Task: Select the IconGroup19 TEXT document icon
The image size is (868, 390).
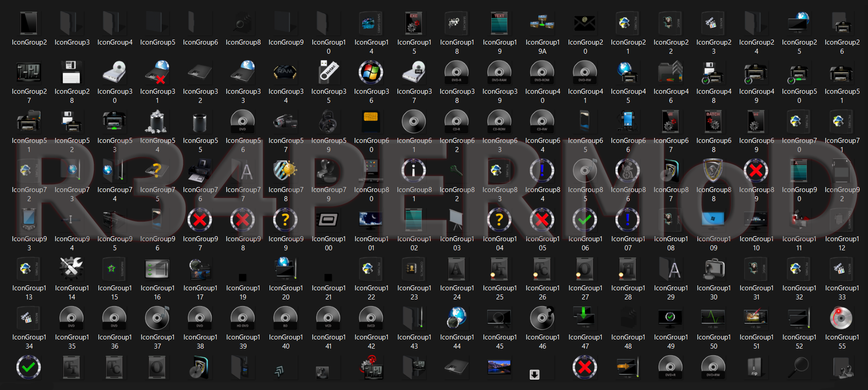Action: (x=499, y=23)
